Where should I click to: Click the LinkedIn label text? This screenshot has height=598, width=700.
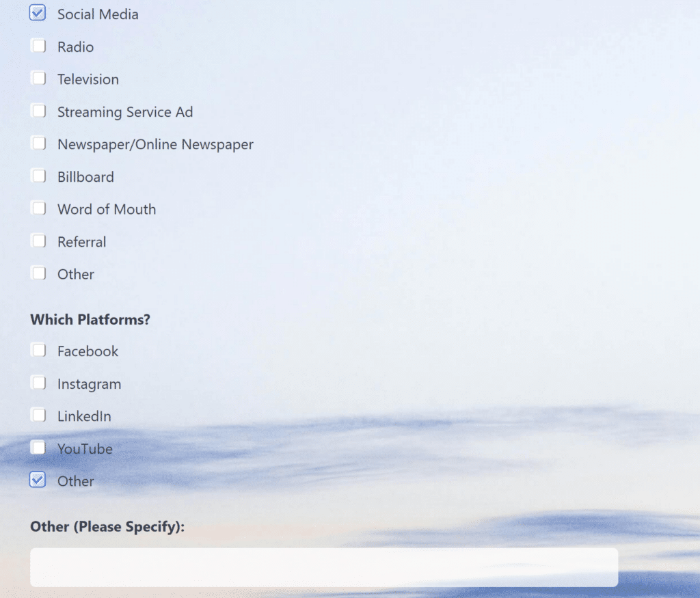(84, 416)
